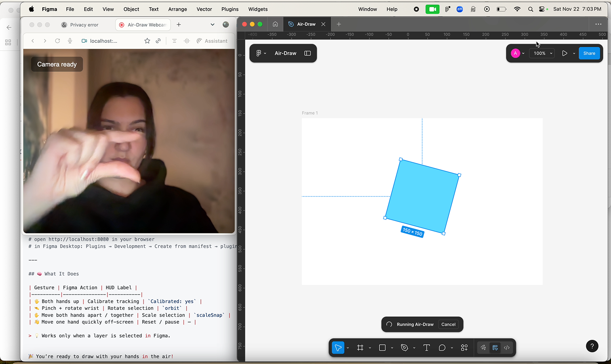Reload the browser page
Image resolution: width=611 pixels, height=364 pixels.
tap(57, 41)
